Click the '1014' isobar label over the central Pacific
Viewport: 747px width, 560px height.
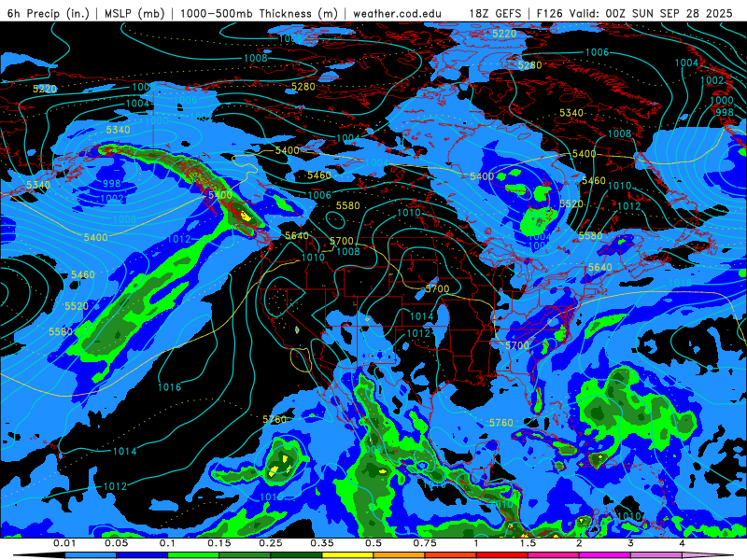click(125, 451)
